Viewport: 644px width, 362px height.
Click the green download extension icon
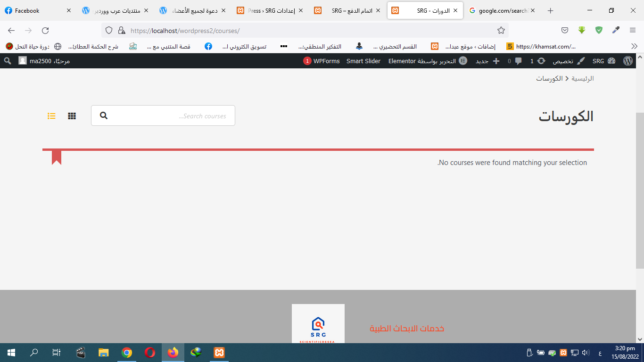(x=582, y=30)
